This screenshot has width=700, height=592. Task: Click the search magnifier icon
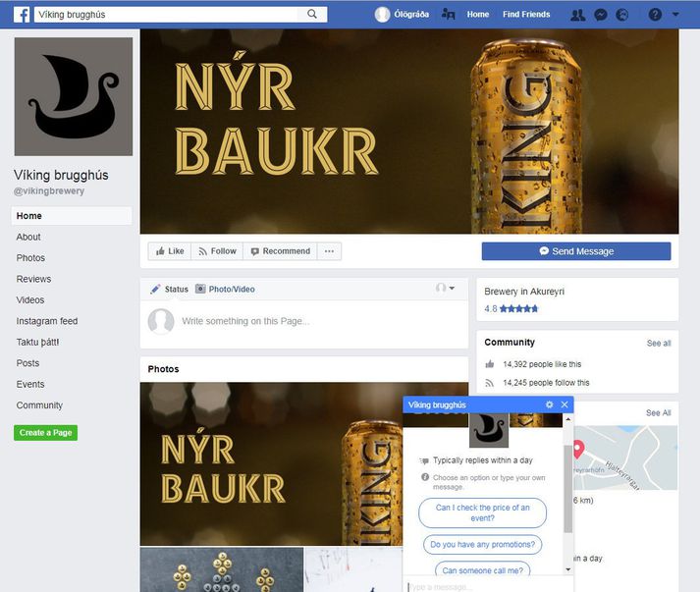click(x=312, y=15)
